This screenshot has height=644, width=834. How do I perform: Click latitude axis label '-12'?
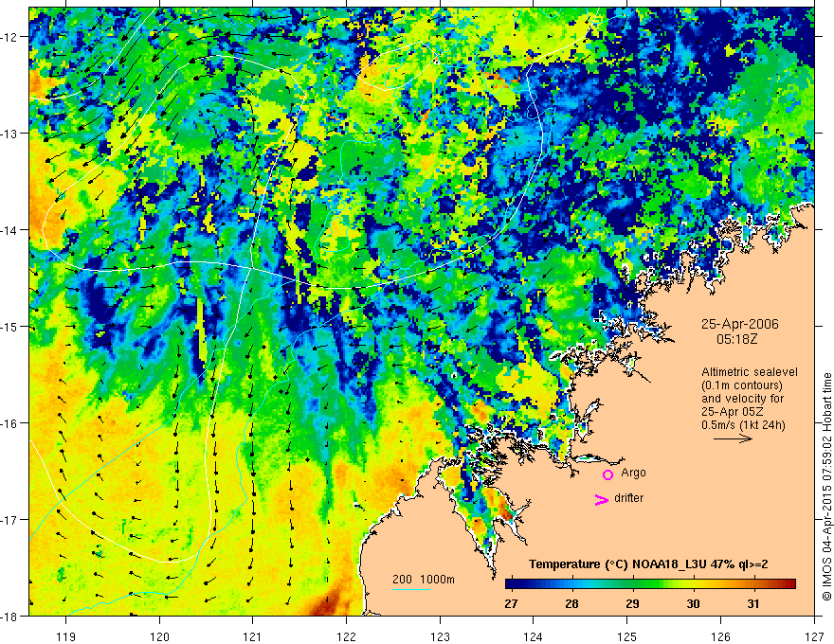[9, 37]
